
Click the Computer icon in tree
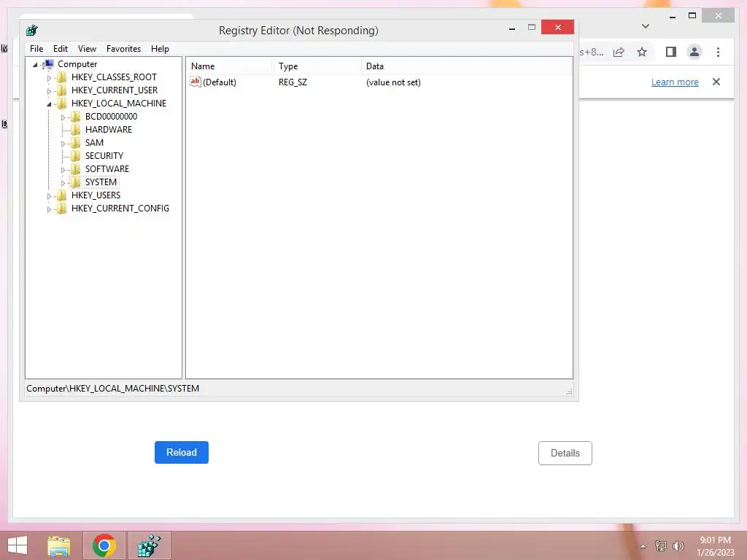(48, 64)
